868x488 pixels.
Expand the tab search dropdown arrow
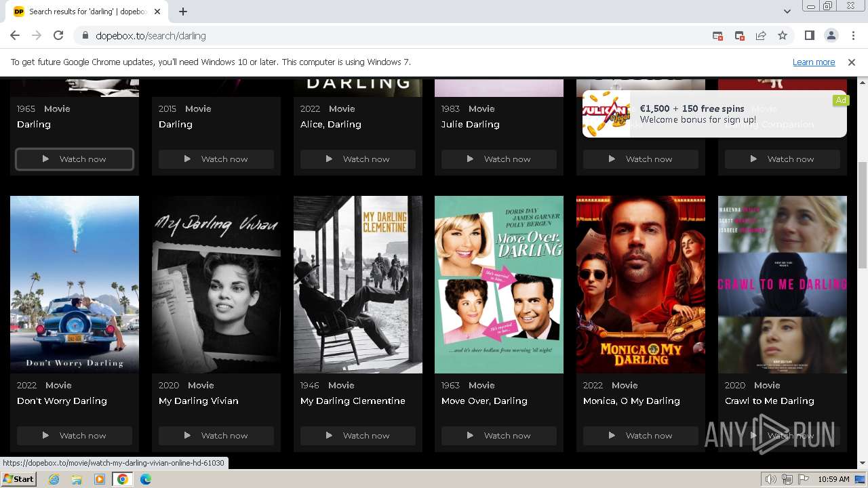(x=787, y=12)
